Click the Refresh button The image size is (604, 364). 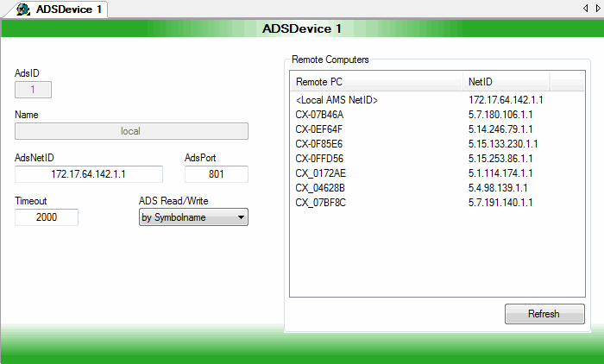pyautogui.click(x=544, y=314)
